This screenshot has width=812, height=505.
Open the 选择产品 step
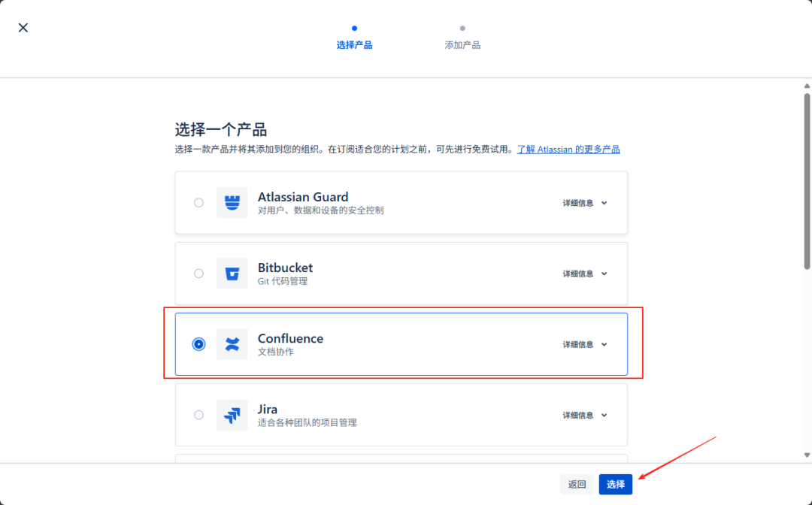pyautogui.click(x=354, y=44)
